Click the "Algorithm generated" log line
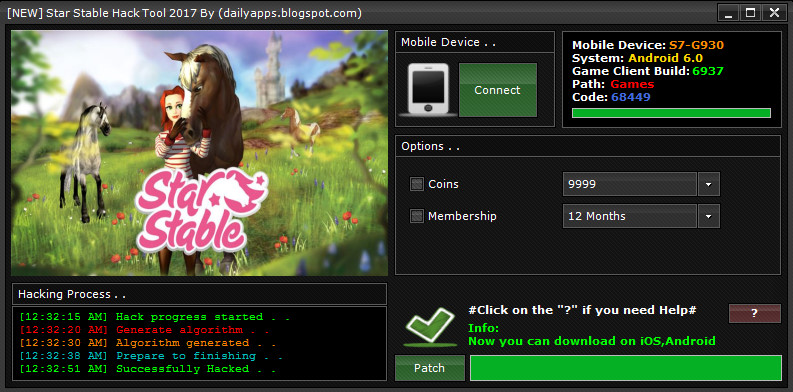Screen dimensions: 793x392 [x=148, y=343]
